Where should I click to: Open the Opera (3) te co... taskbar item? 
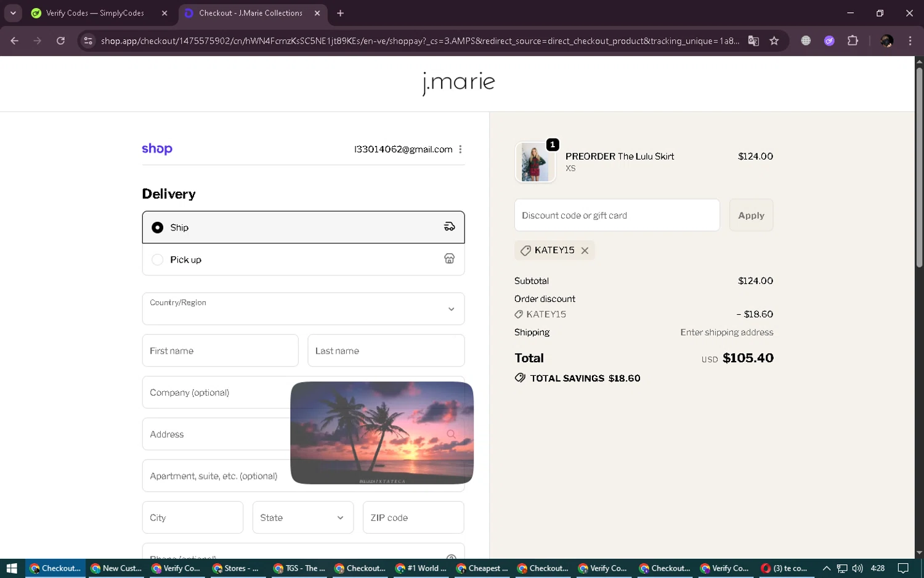click(787, 568)
